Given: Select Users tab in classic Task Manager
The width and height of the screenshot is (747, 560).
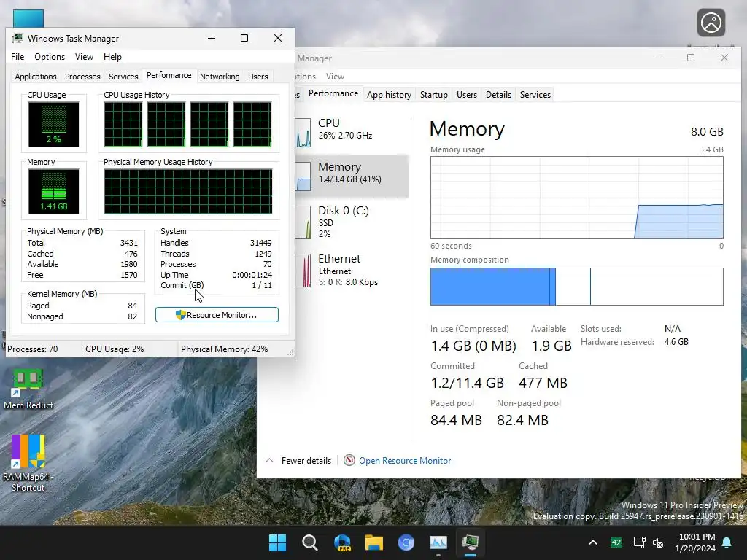Looking at the screenshot, I should [x=258, y=77].
